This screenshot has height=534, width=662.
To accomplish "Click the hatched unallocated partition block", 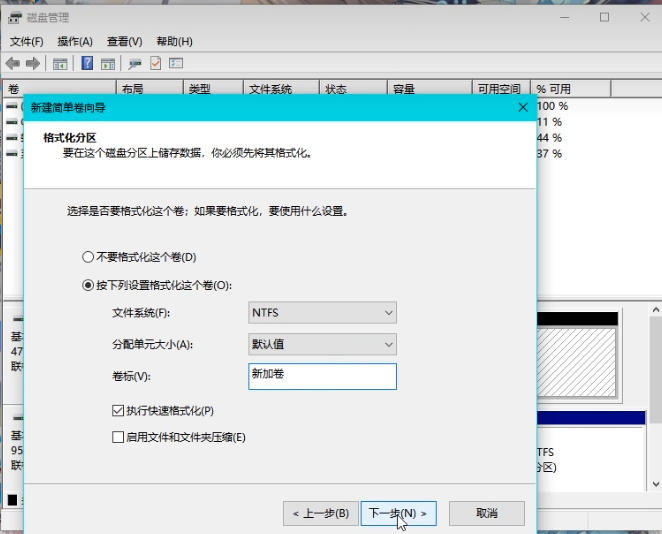I will tap(576, 362).
